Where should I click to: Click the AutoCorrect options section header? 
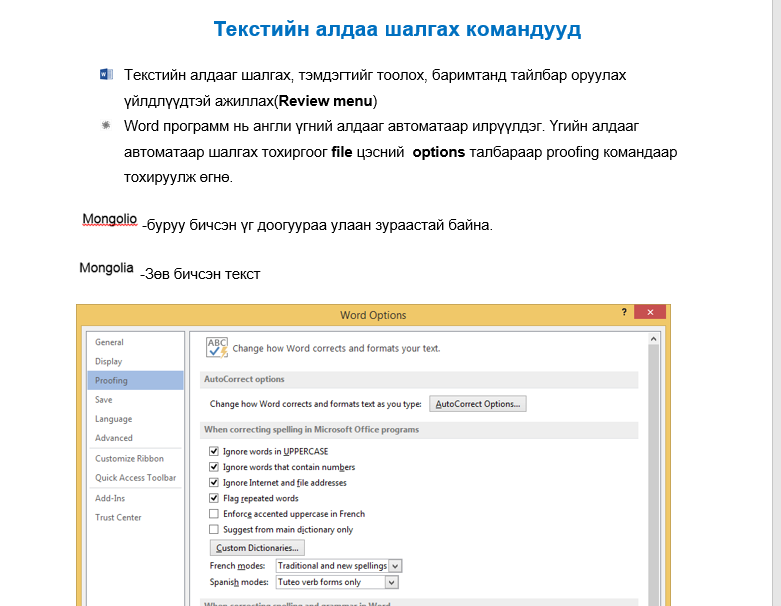[419, 379]
